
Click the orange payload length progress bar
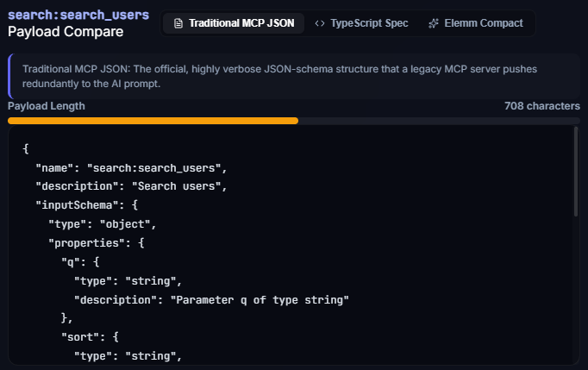coord(153,121)
